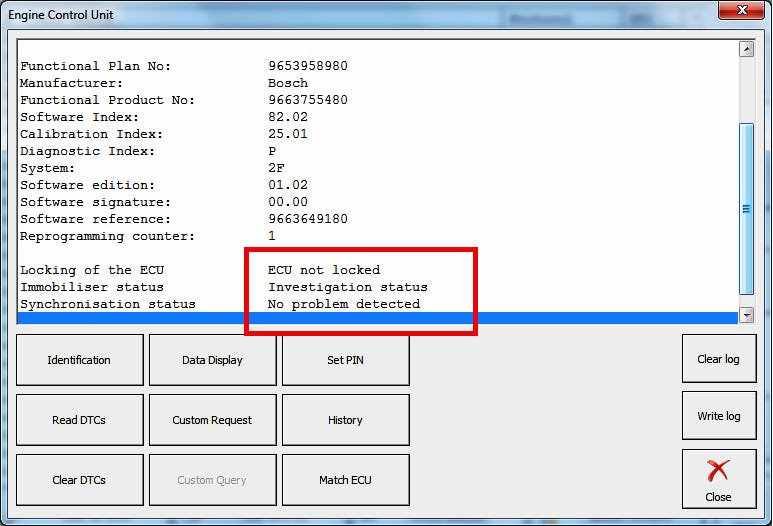
Task: Select the Manufacturer value Bosch
Action: pos(288,83)
